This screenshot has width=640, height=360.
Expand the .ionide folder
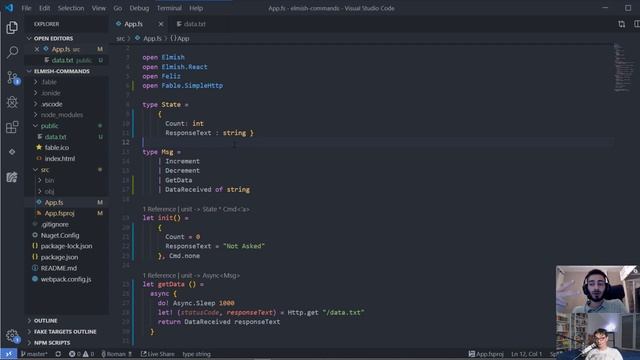50,93
